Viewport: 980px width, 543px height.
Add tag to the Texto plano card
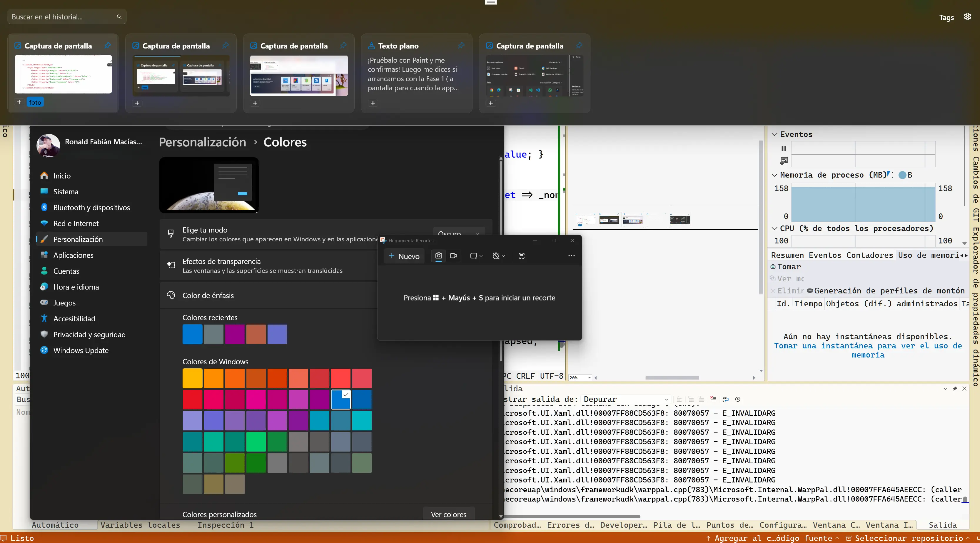pos(373,103)
